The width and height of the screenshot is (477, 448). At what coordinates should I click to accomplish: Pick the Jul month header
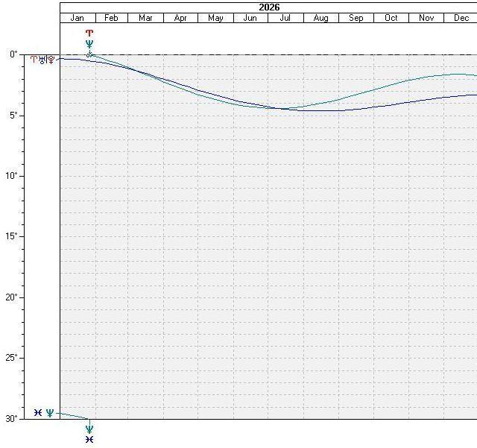point(285,18)
